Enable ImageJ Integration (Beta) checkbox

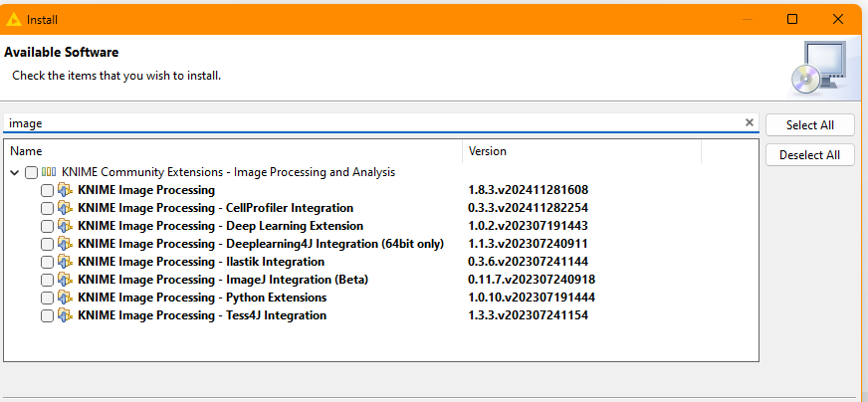(x=47, y=280)
